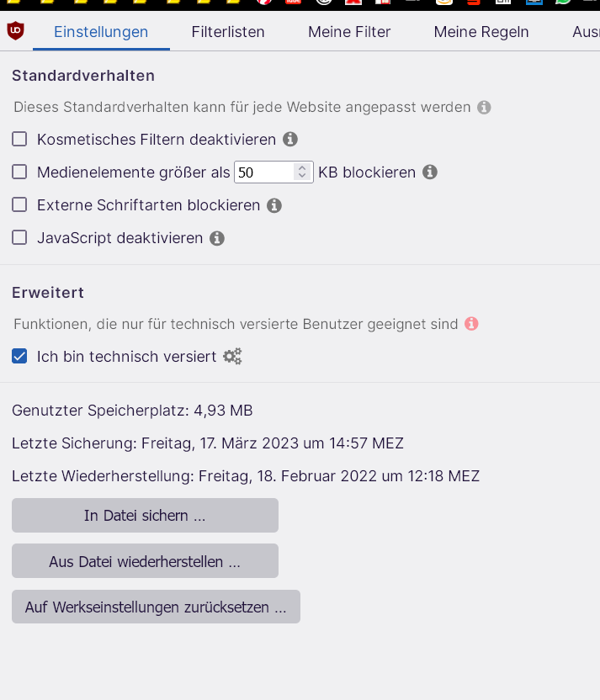Viewport: 600px width, 700px height.
Task: Toggle JavaScript deaktivieren checkbox
Action: (19, 238)
